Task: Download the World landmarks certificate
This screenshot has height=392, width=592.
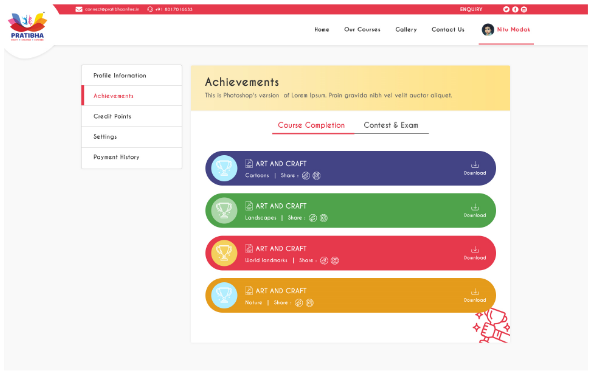Action: [x=475, y=253]
